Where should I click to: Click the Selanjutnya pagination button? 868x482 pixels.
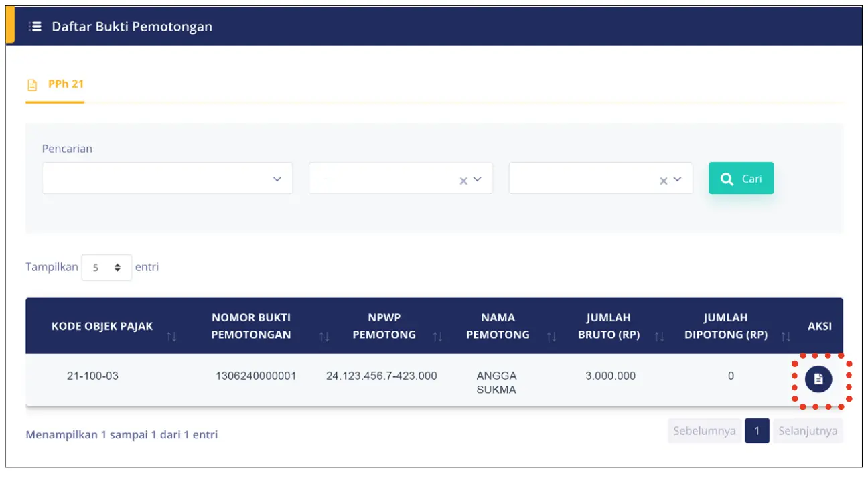808,430
